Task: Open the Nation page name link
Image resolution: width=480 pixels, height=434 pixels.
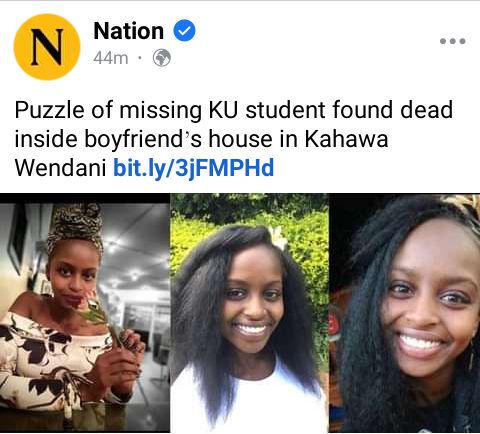Action: pyautogui.click(x=129, y=31)
